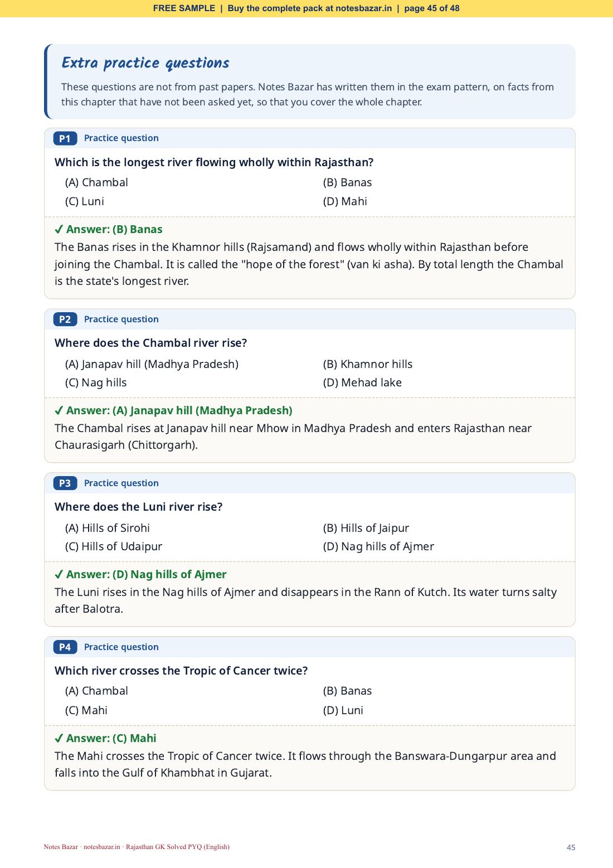
Task: Click the footer notesbazar.in link
Action: pos(102,847)
